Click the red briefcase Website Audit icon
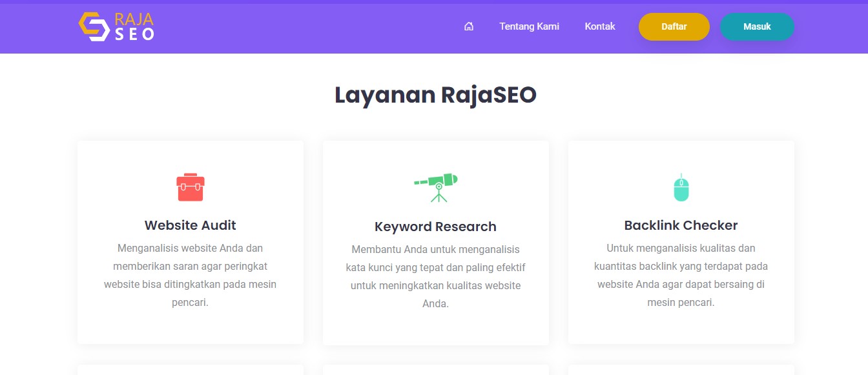 [x=191, y=187]
